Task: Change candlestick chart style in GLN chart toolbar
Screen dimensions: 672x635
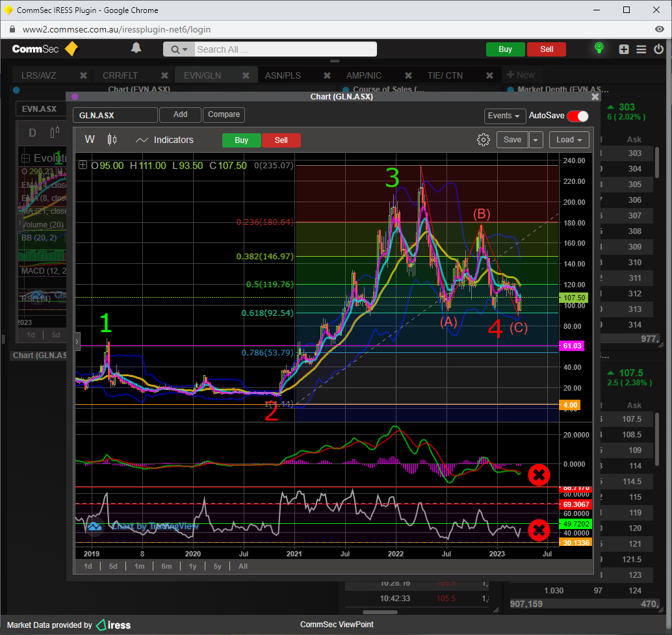Action: (x=112, y=140)
